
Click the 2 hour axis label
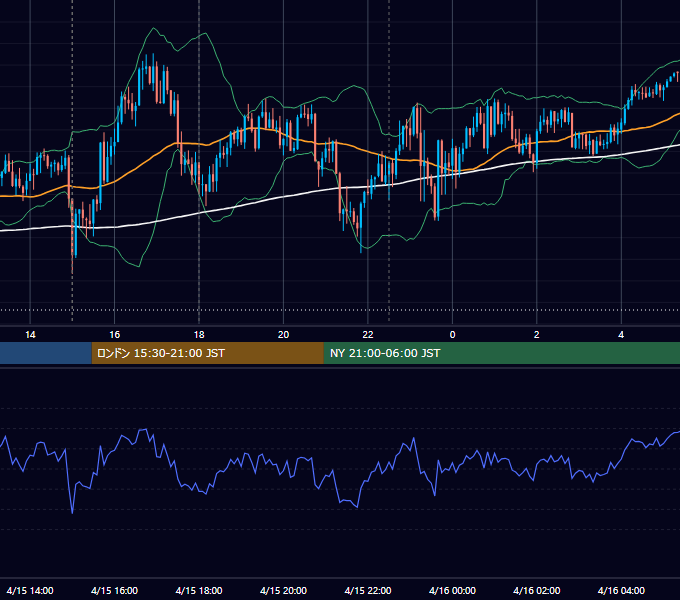pos(536,335)
